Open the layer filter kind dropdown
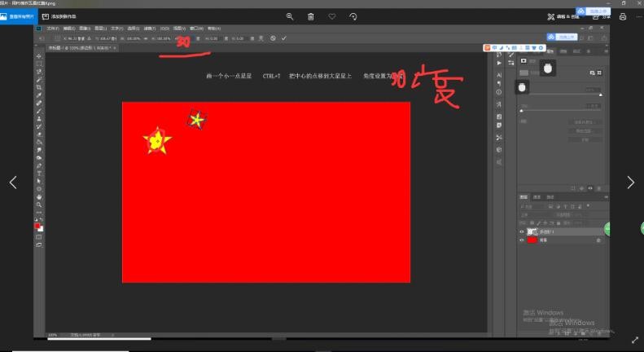 (532, 206)
